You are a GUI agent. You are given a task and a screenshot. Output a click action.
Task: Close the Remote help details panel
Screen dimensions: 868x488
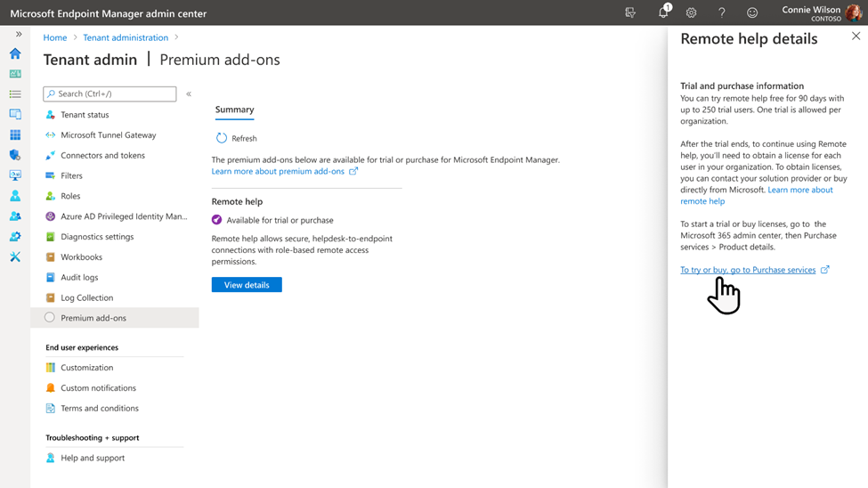856,36
